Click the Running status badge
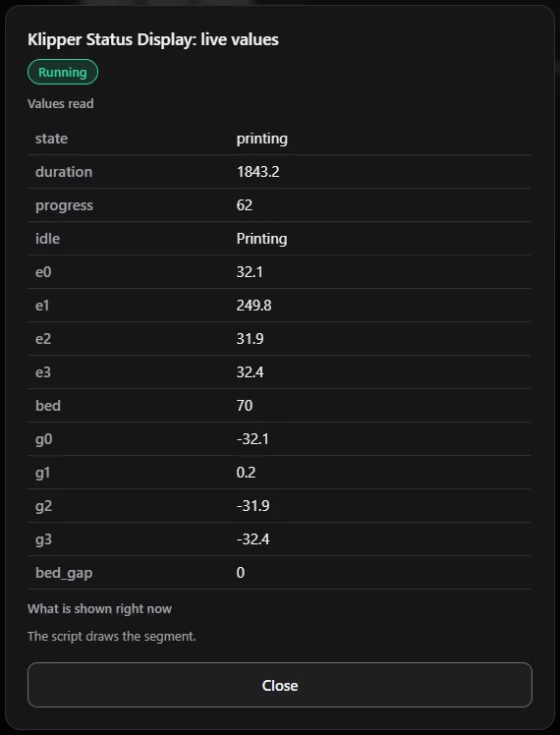Image resolution: width=560 pixels, height=735 pixels. pos(63,72)
